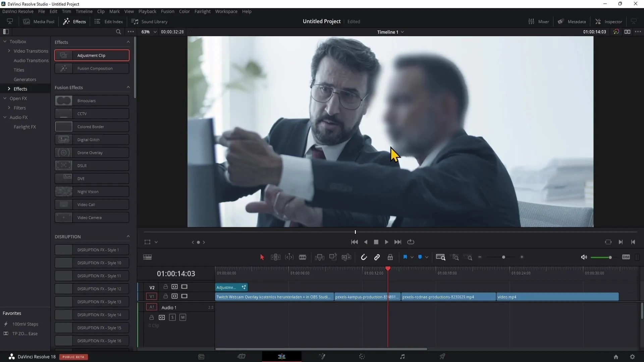Open the Inspector panel

608,21
